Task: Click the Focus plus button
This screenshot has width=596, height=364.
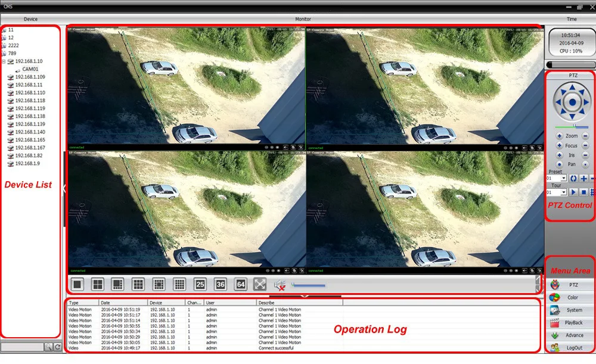Action: (x=559, y=145)
